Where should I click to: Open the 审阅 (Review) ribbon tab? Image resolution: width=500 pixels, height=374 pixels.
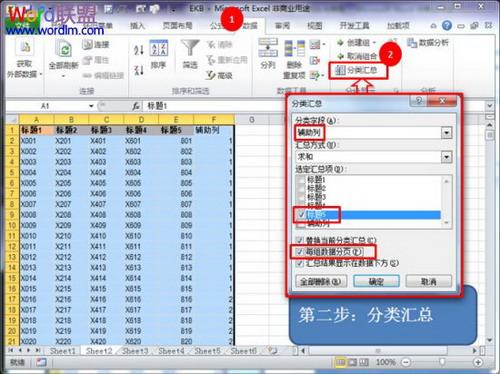[282, 25]
